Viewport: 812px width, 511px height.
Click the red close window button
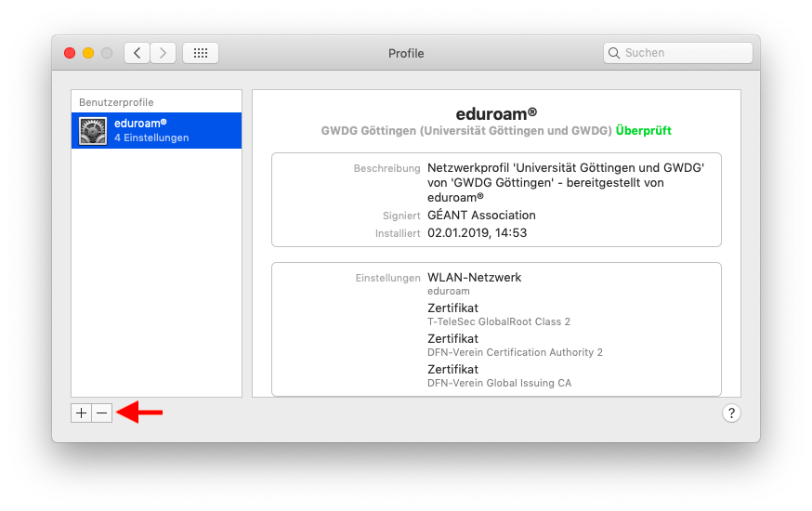(70, 53)
